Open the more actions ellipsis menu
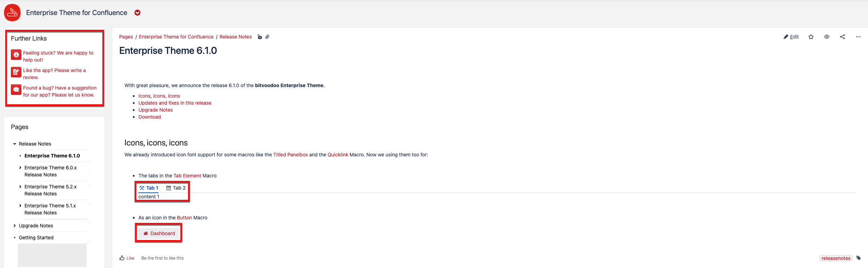The height and width of the screenshot is (268, 868). pos(858,37)
